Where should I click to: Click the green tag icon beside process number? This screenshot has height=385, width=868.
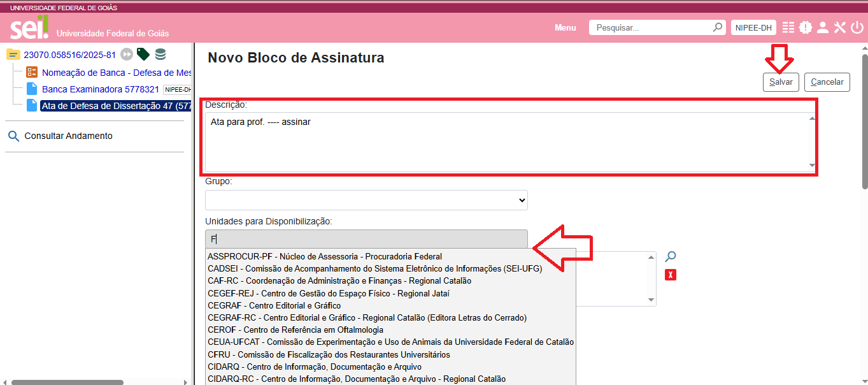[x=143, y=54]
